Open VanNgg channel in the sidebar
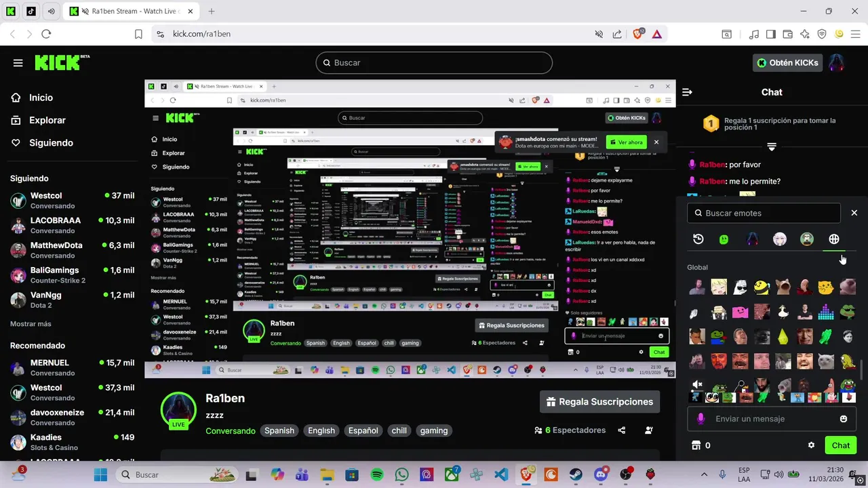The height and width of the screenshot is (488, 868). coord(72,300)
